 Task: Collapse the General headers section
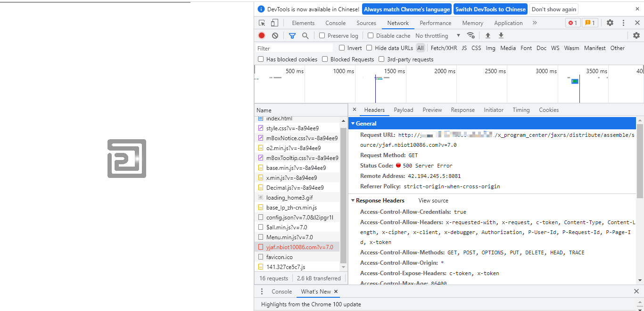[x=353, y=123]
